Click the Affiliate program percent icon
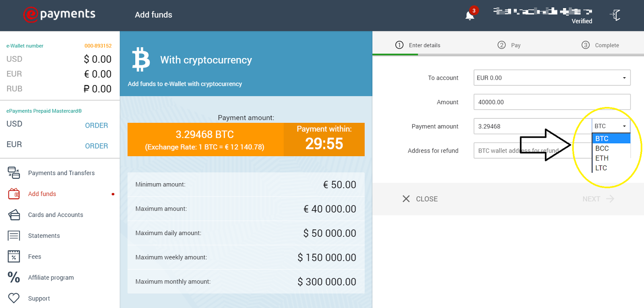The height and width of the screenshot is (308, 644). (x=14, y=277)
